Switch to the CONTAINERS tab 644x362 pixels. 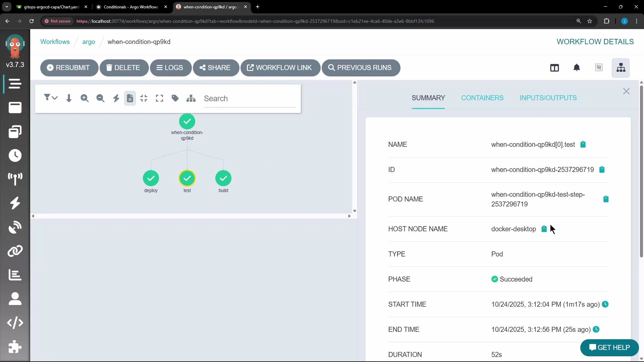(x=482, y=98)
